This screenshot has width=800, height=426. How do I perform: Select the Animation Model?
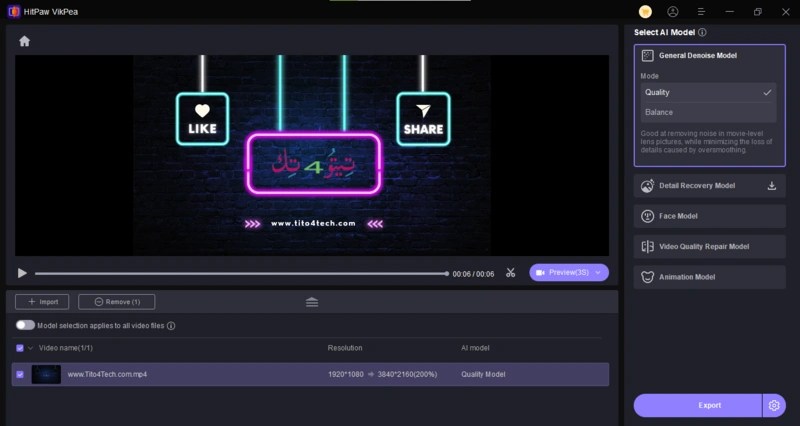pyautogui.click(x=710, y=277)
